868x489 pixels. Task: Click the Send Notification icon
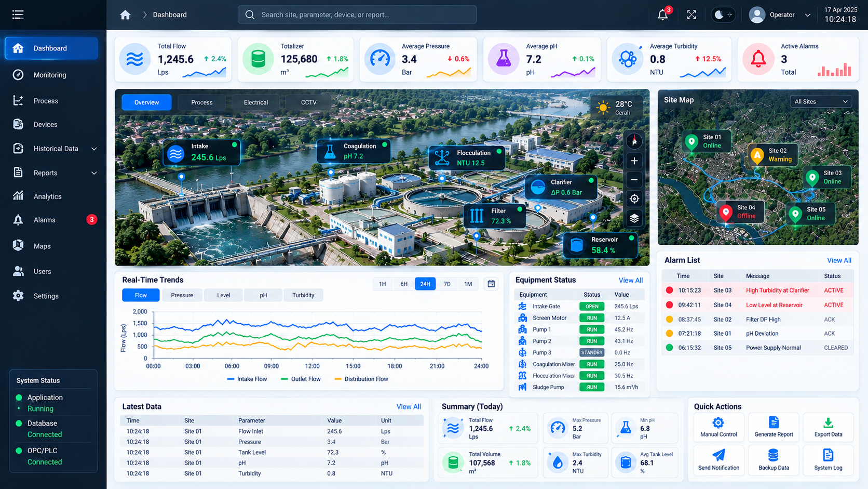(x=718, y=455)
